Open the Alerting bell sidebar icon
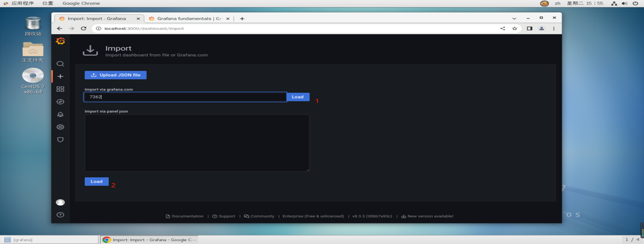 60,114
